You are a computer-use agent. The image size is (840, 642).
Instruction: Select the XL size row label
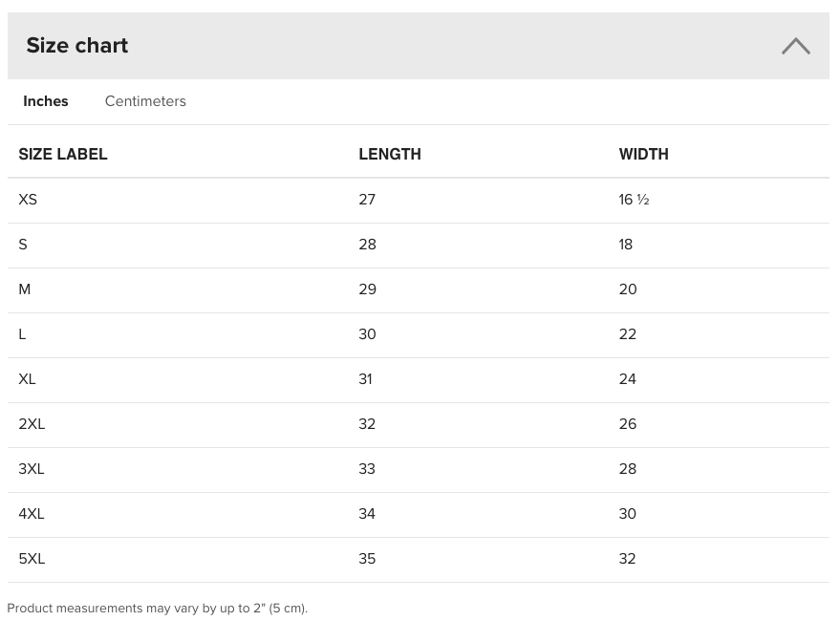pyautogui.click(x=28, y=379)
